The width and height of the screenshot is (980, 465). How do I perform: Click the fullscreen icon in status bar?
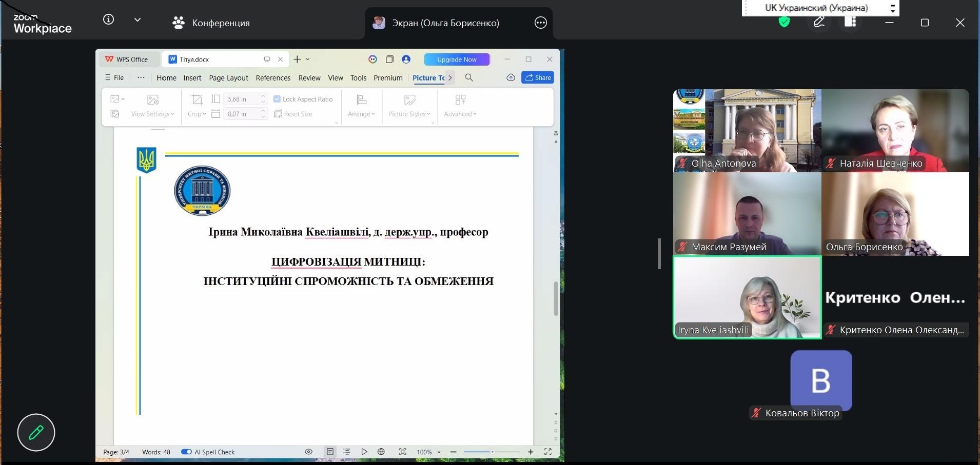548,452
